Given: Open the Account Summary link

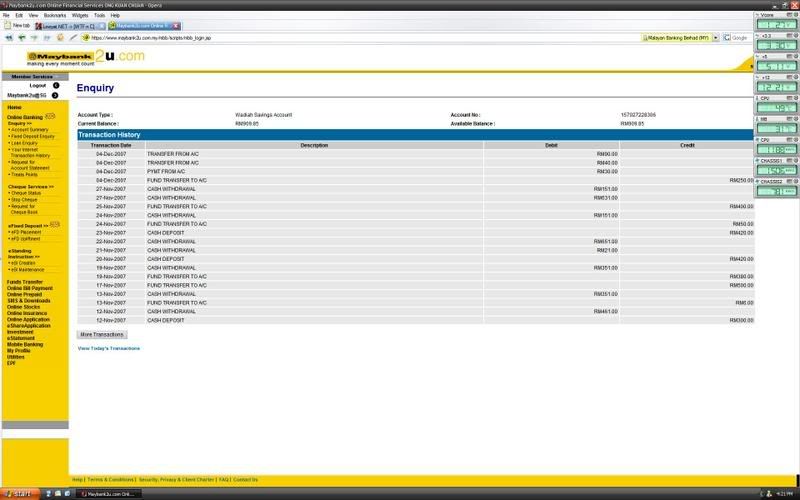Looking at the screenshot, I should (29, 130).
